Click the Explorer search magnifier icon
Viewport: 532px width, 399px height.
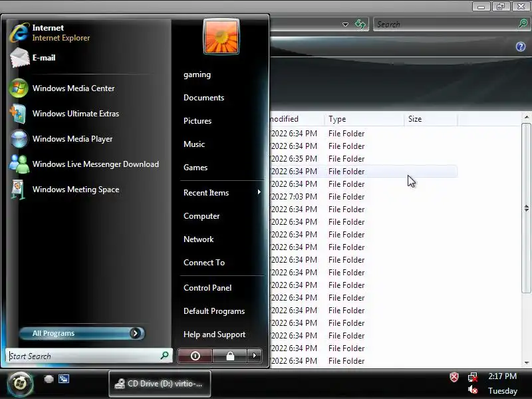point(523,24)
